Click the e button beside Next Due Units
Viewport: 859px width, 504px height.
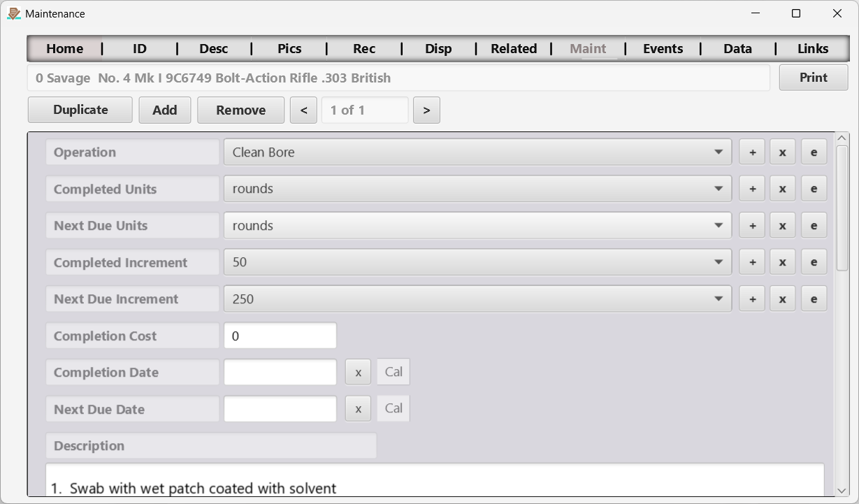coord(814,225)
